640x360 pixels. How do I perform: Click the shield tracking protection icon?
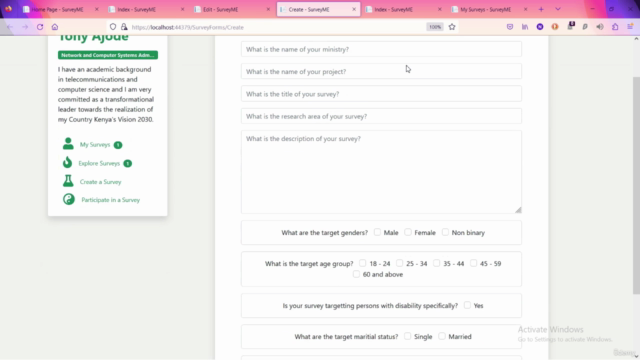(113, 27)
